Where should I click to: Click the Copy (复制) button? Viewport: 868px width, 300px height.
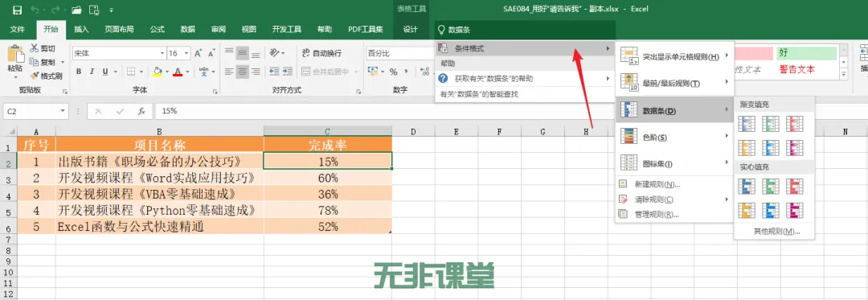[43, 62]
